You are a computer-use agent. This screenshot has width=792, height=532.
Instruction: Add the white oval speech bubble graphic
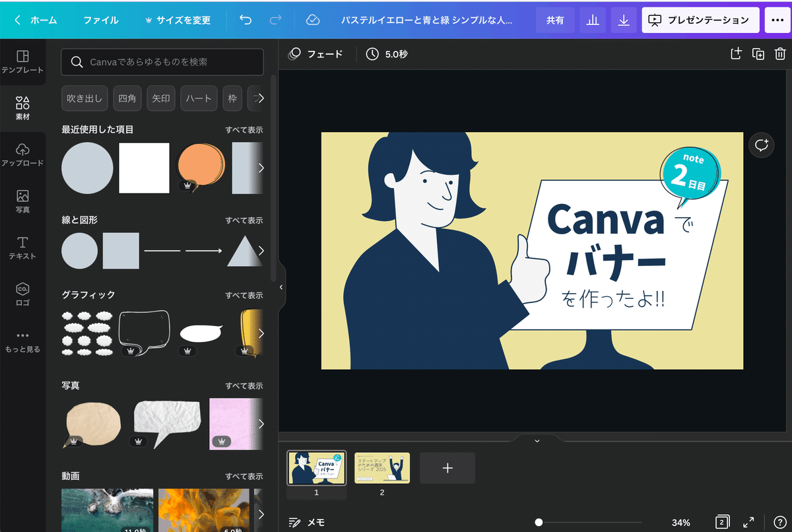click(201, 333)
